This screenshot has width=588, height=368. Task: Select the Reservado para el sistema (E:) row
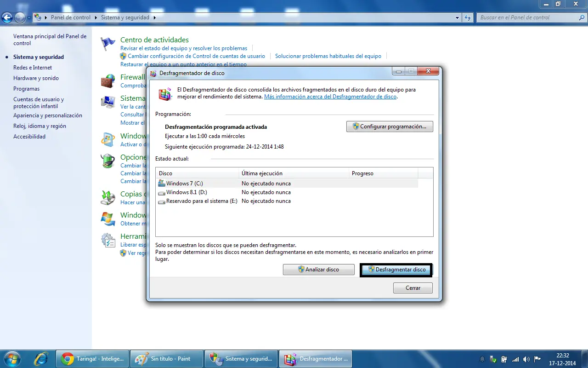tap(287, 201)
